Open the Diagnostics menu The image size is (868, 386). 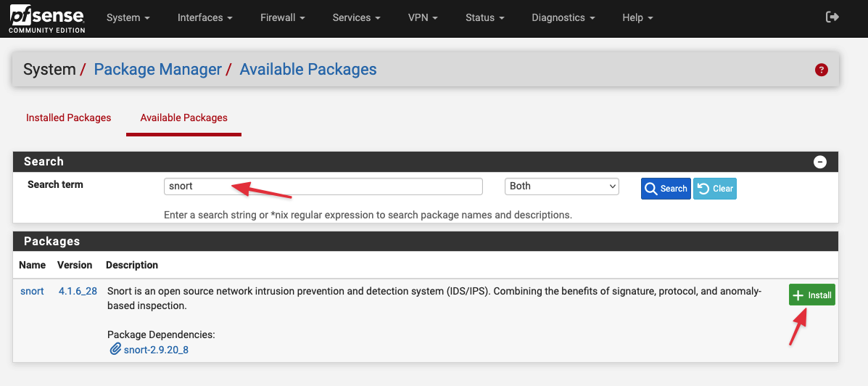[x=563, y=17]
